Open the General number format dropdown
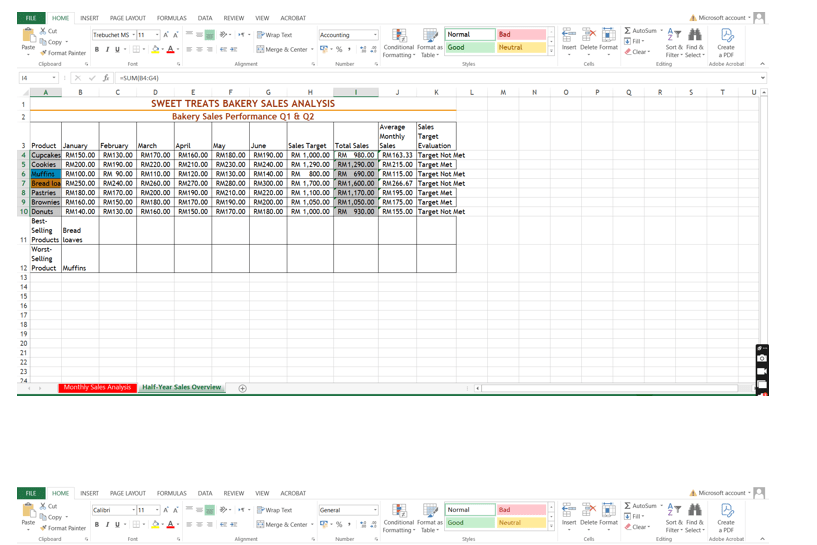This screenshot has height=545, width=817. (x=375, y=510)
